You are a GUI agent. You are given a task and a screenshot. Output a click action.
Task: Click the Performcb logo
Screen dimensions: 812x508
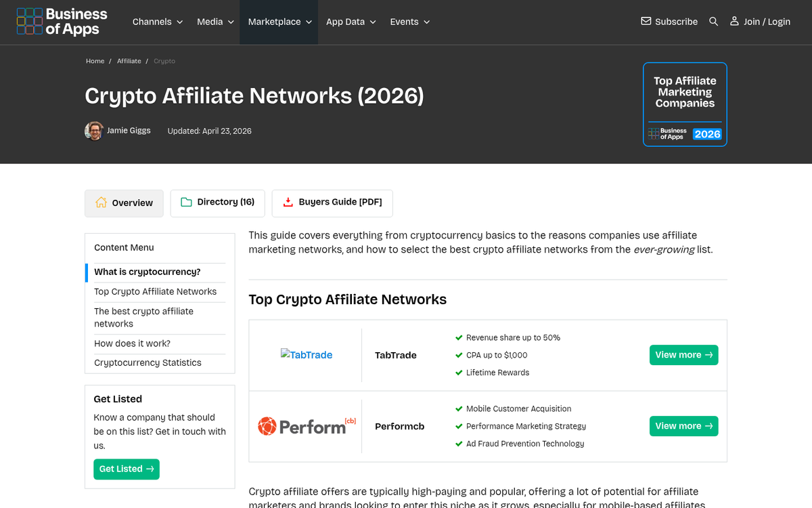pos(306,426)
